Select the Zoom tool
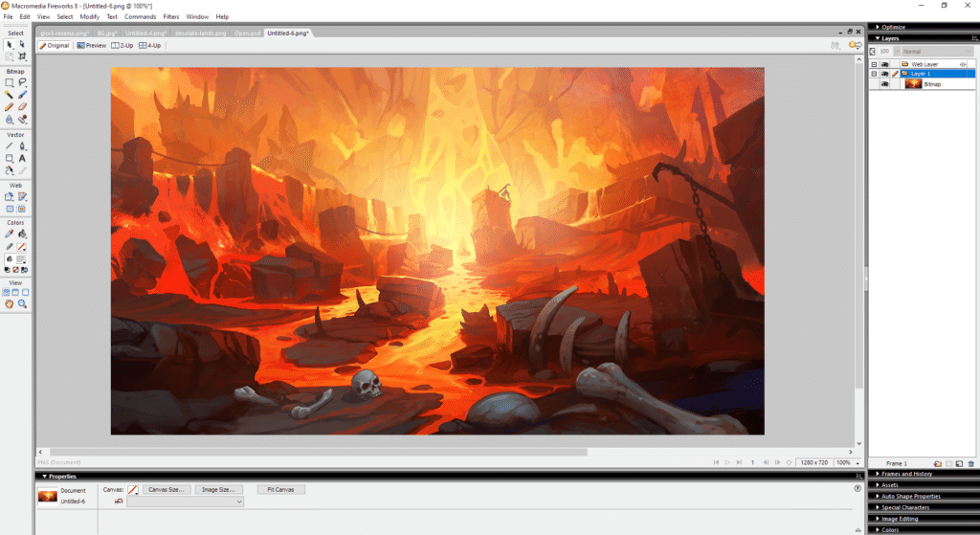Image resolution: width=980 pixels, height=535 pixels. tap(22, 303)
